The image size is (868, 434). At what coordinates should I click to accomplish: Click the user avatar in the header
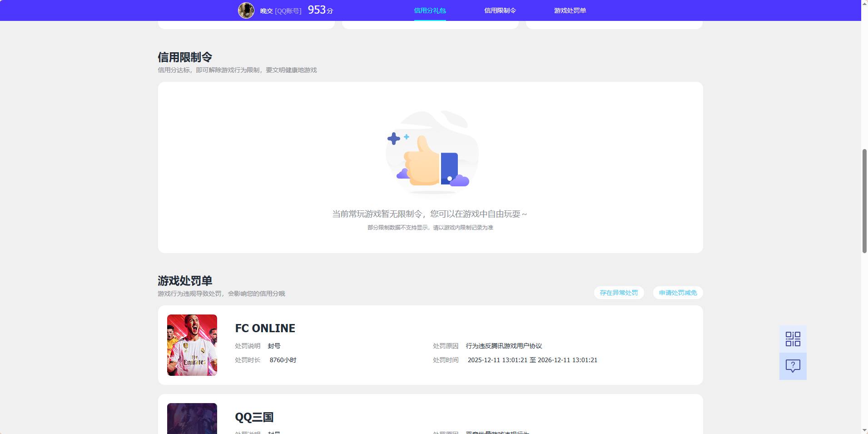[246, 10]
